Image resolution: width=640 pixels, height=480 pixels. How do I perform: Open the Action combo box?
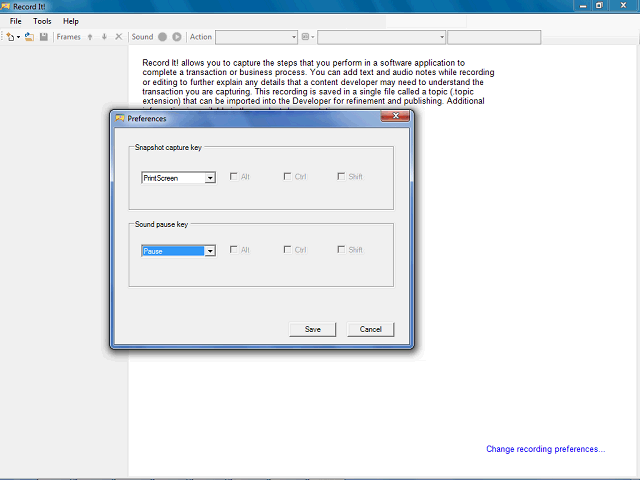tap(256, 37)
